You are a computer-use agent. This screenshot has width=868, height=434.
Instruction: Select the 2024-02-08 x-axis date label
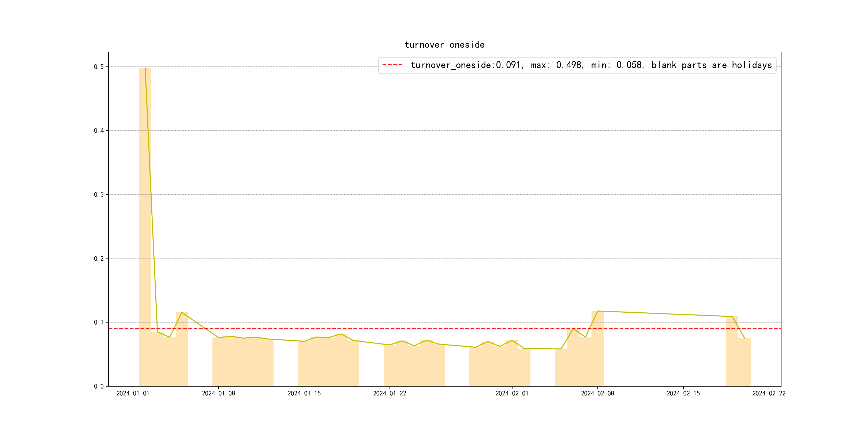tap(597, 394)
